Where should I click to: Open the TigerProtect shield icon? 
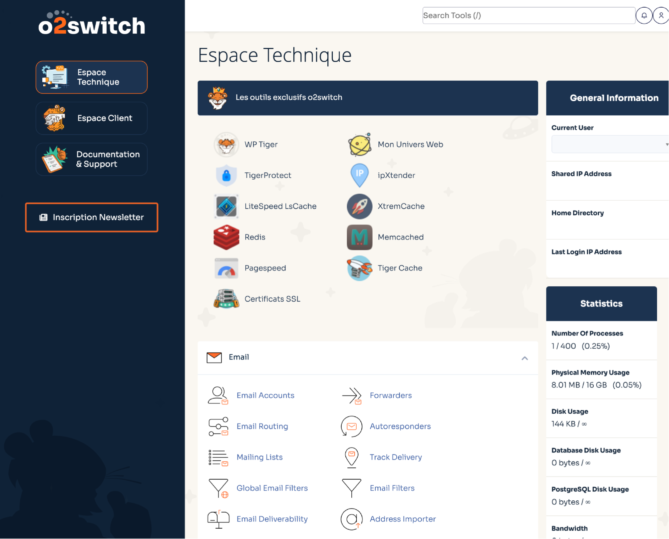226,175
